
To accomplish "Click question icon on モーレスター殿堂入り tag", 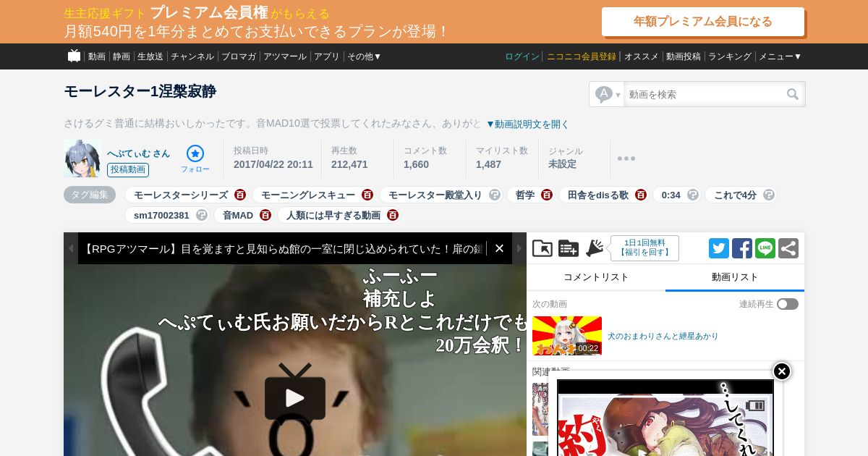I will coord(495,195).
